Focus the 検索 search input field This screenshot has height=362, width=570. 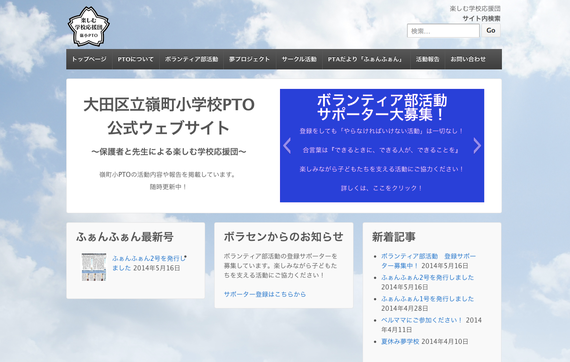coord(443,31)
